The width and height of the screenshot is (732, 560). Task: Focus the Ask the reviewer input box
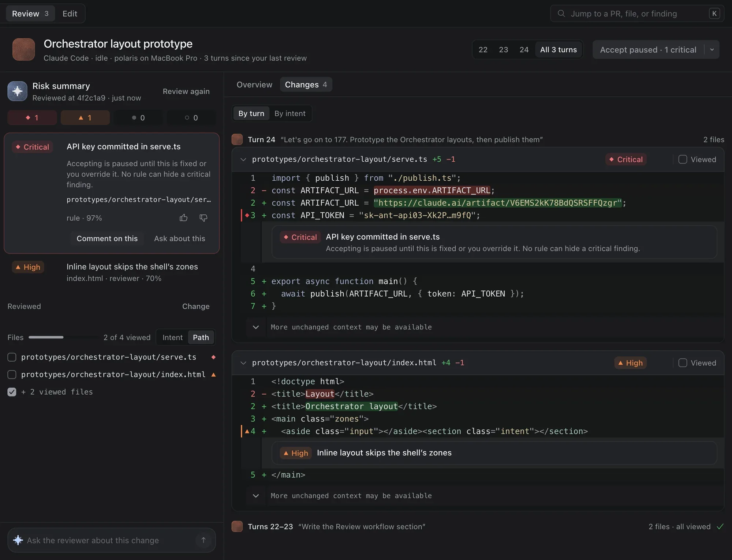[x=111, y=540]
